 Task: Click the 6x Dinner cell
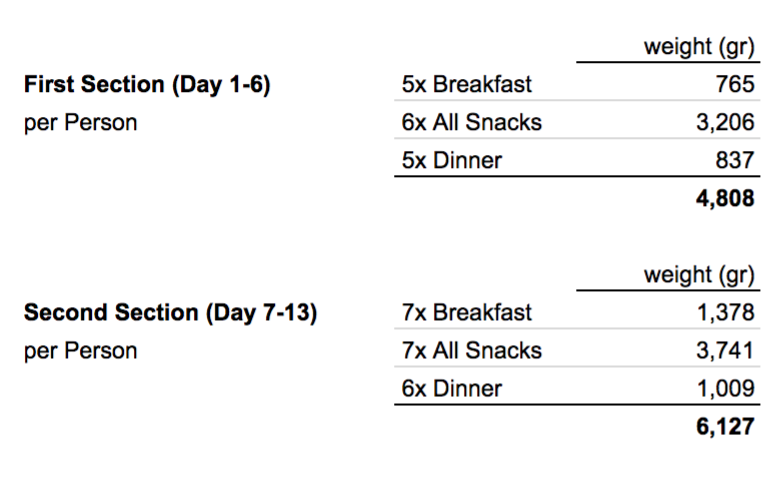click(x=449, y=388)
